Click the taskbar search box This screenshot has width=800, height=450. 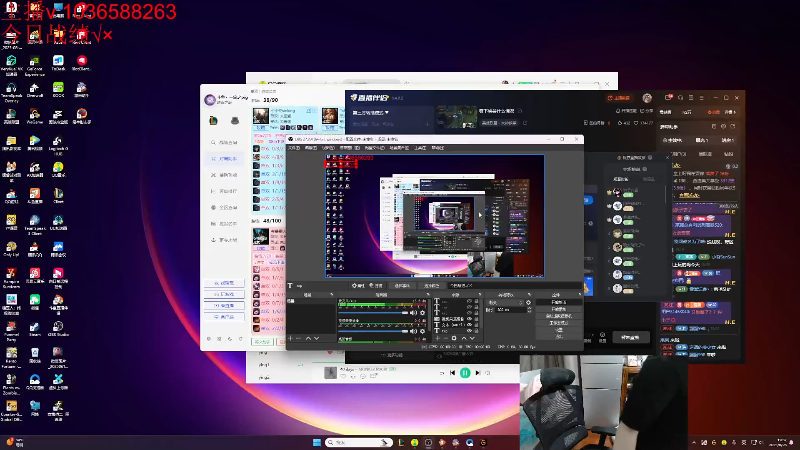pyautogui.click(x=360, y=442)
